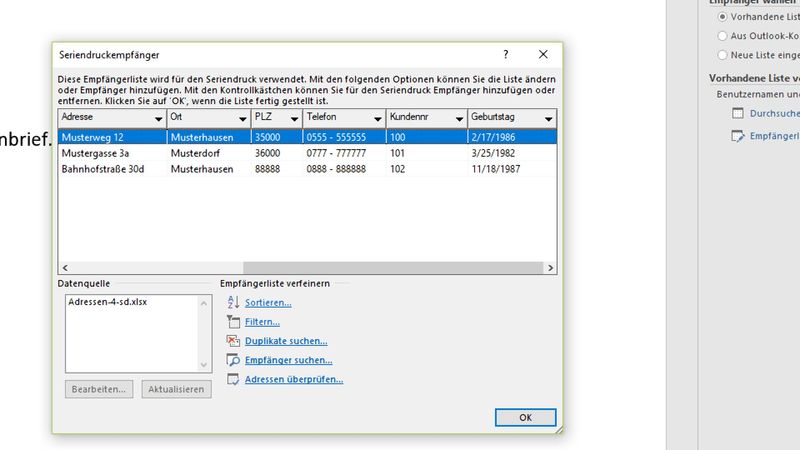
Task: Click the Duplikate suchen icon
Action: (x=234, y=341)
